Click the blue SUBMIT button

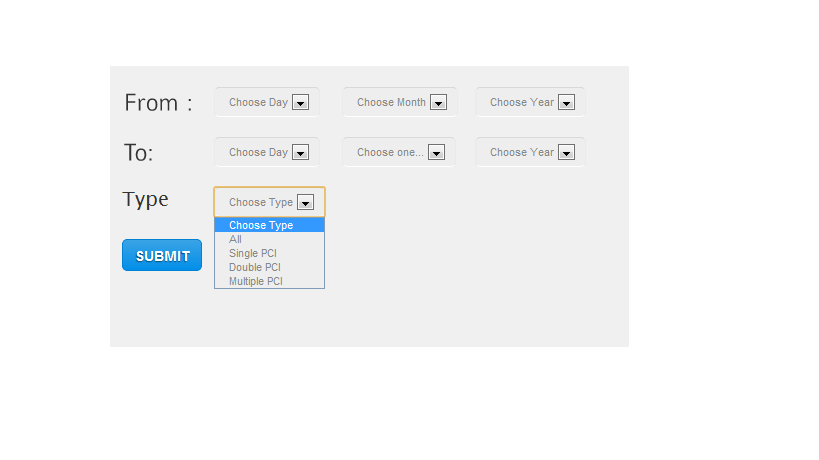coord(162,255)
